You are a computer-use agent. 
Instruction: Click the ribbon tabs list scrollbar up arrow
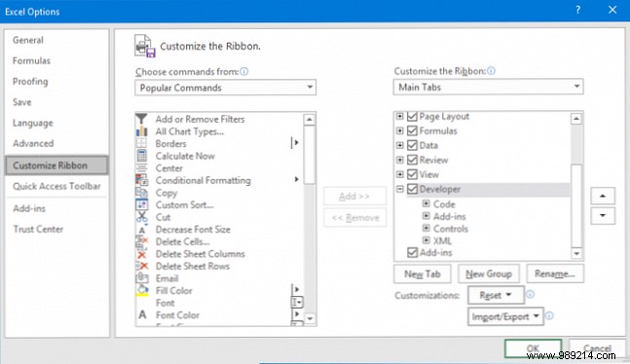coord(576,119)
